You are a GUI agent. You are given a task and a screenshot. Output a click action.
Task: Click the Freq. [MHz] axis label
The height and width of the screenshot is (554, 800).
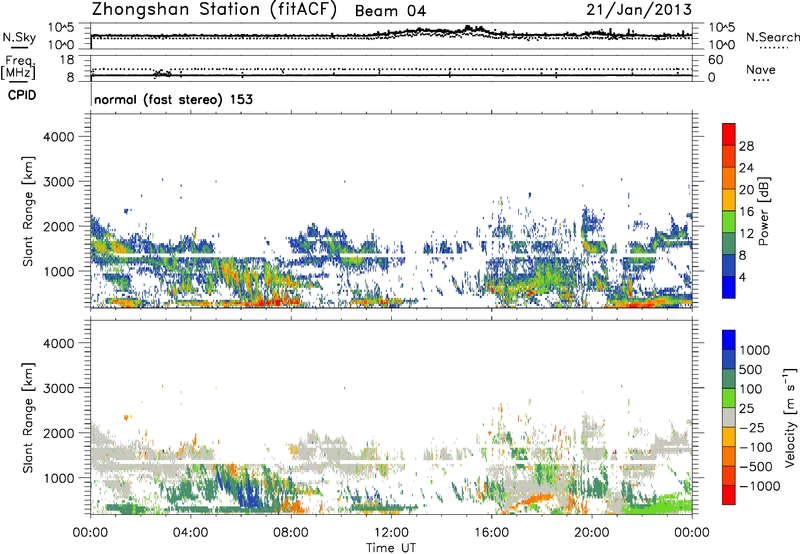click(18, 67)
